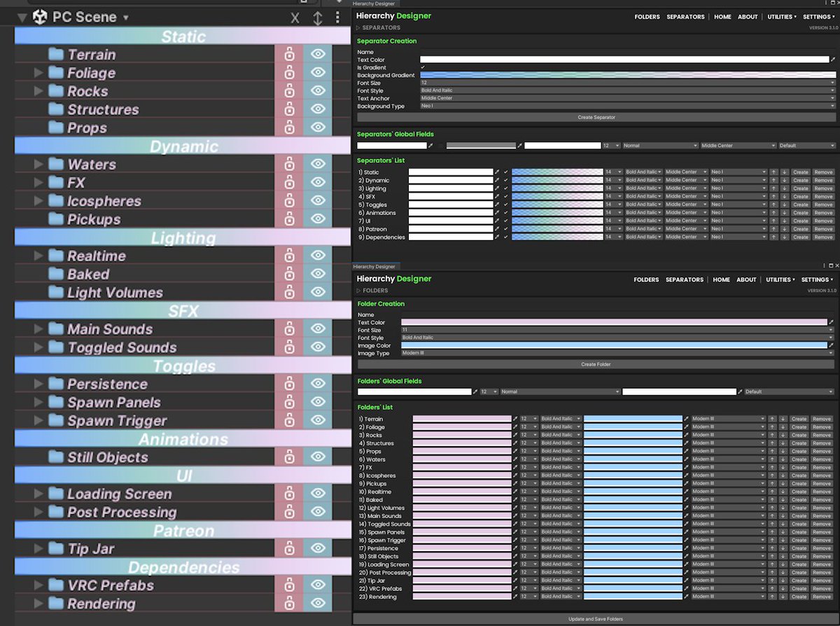Click the Folder Creation Text Color swatch
The width and height of the screenshot is (840, 626).
614,322
